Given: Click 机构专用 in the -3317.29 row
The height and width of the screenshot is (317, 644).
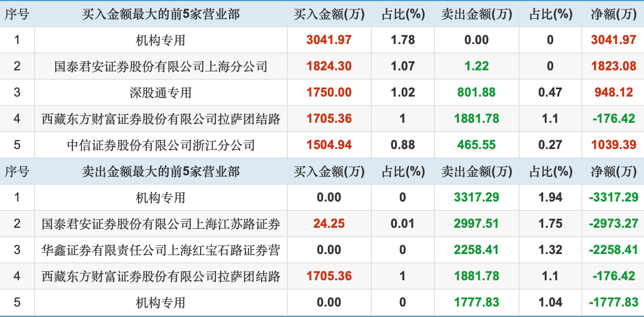Looking at the screenshot, I should click(161, 198).
